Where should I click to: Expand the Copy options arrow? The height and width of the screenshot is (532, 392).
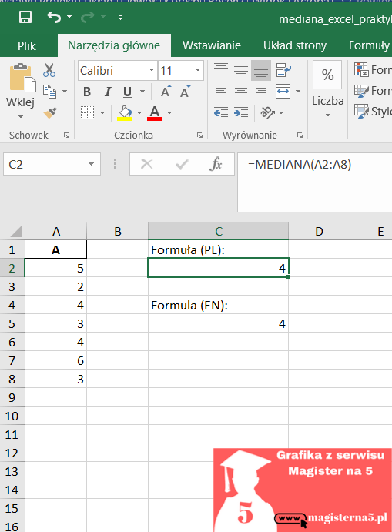click(x=65, y=92)
